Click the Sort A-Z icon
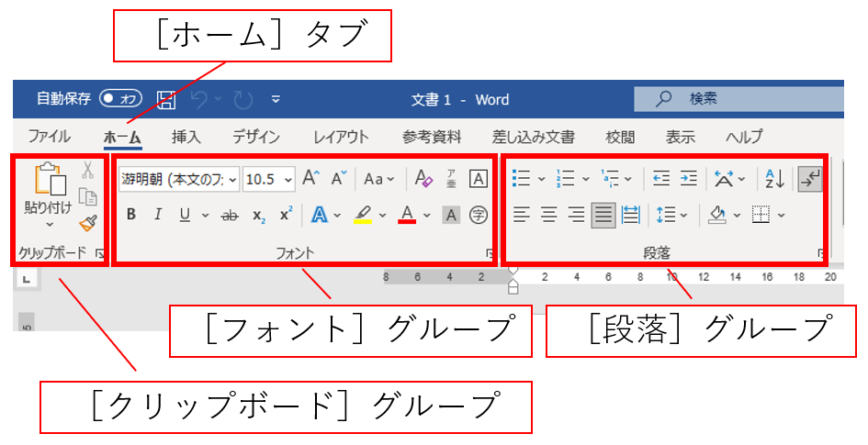This screenshot has height=445, width=868. click(776, 178)
